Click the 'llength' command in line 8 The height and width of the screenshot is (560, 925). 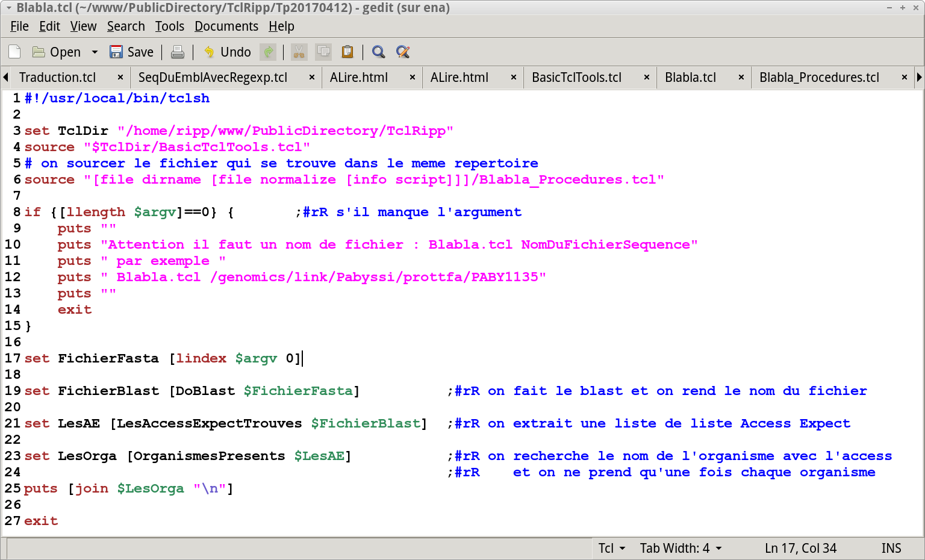point(96,212)
